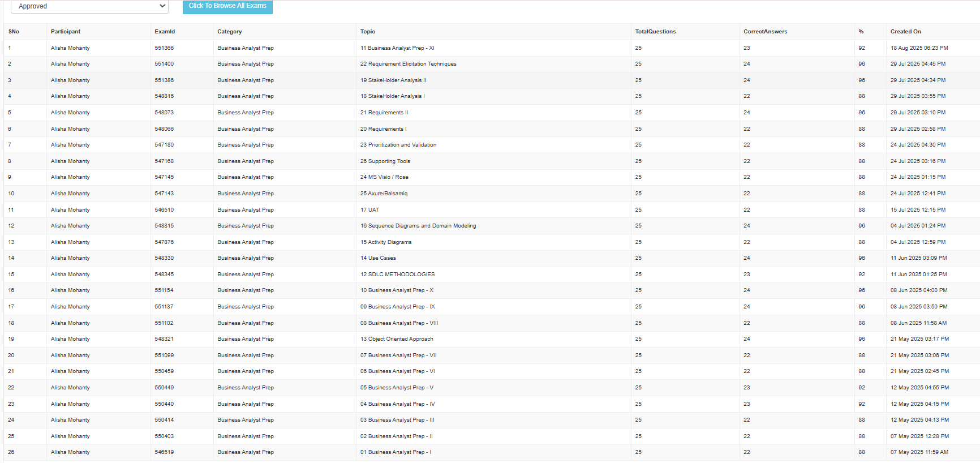Click the Category column header
This screenshot has width=980, height=463.
pyautogui.click(x=229, y=32)
